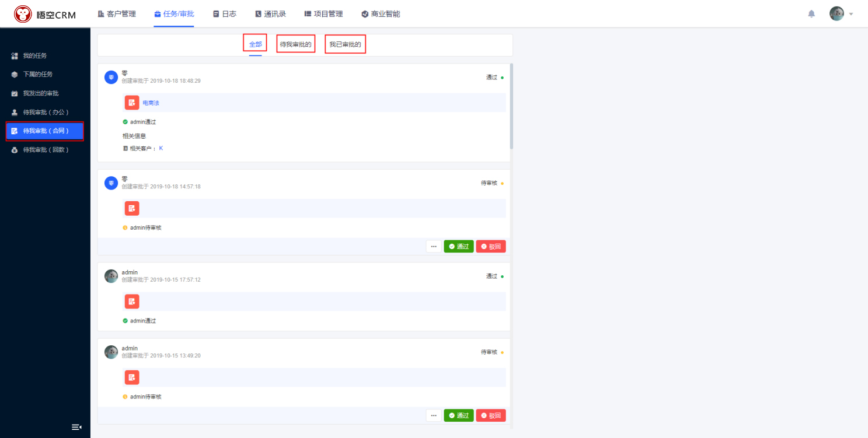Open 我的任务 in the sidebar
868x438 pixels.
pyautogui.click(x=35, y=56)
